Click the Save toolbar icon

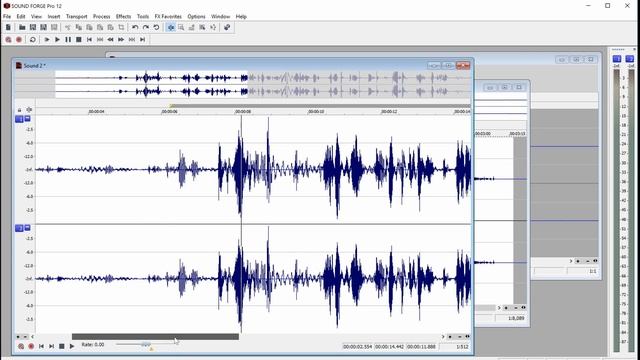click(33, 27)
